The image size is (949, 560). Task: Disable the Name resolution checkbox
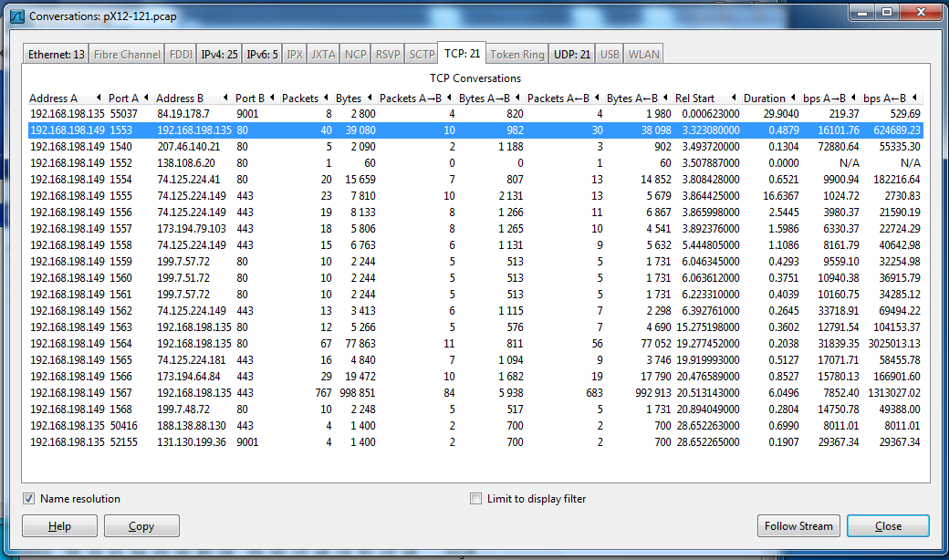coord(29,499)
